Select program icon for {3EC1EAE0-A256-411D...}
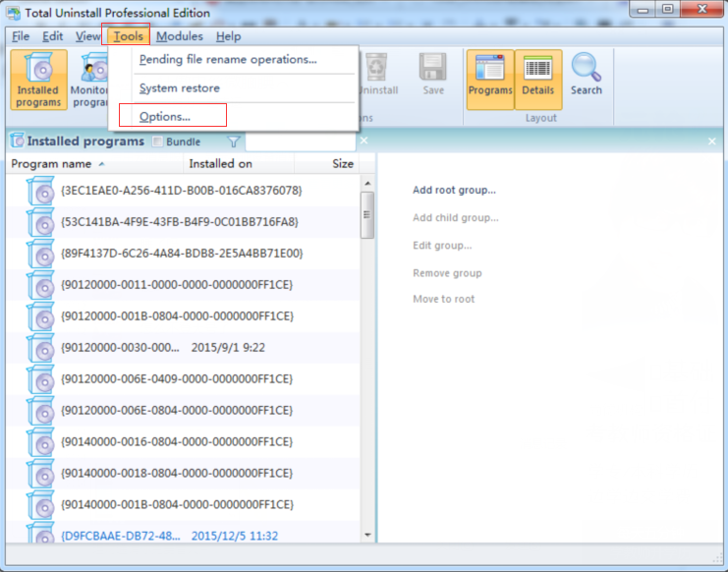The image size is (728, 572). coord(41,190)
